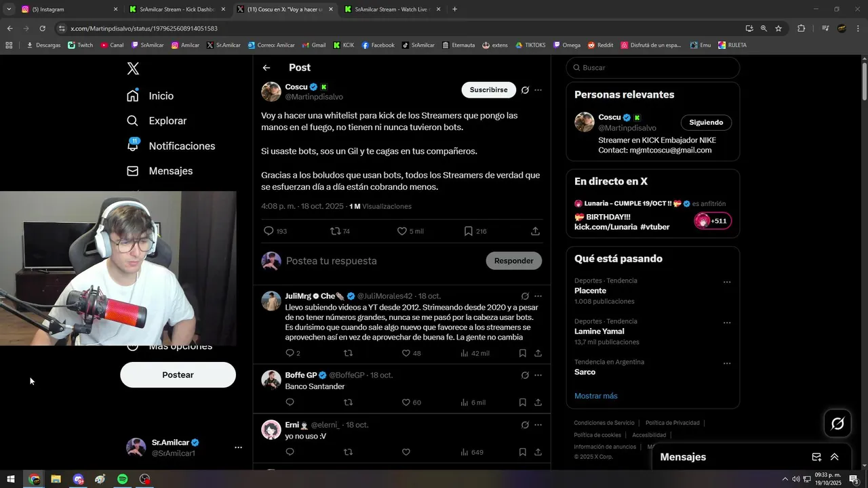This screenshot has width=868, height=488.
Task: Open a new browser tab
Action: click(454, 9)
